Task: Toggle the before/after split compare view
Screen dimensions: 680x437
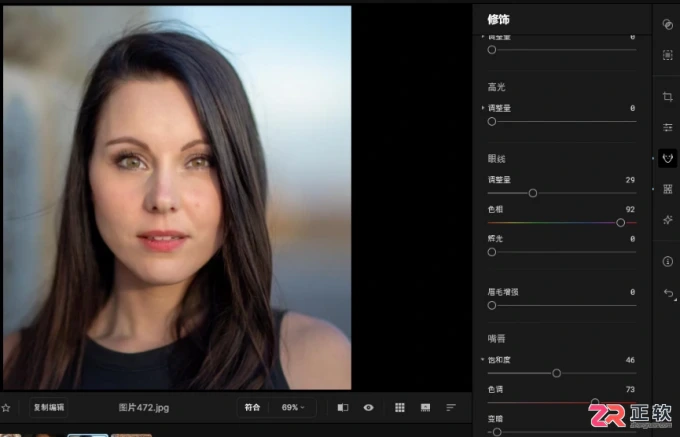Action: point(343,408)
